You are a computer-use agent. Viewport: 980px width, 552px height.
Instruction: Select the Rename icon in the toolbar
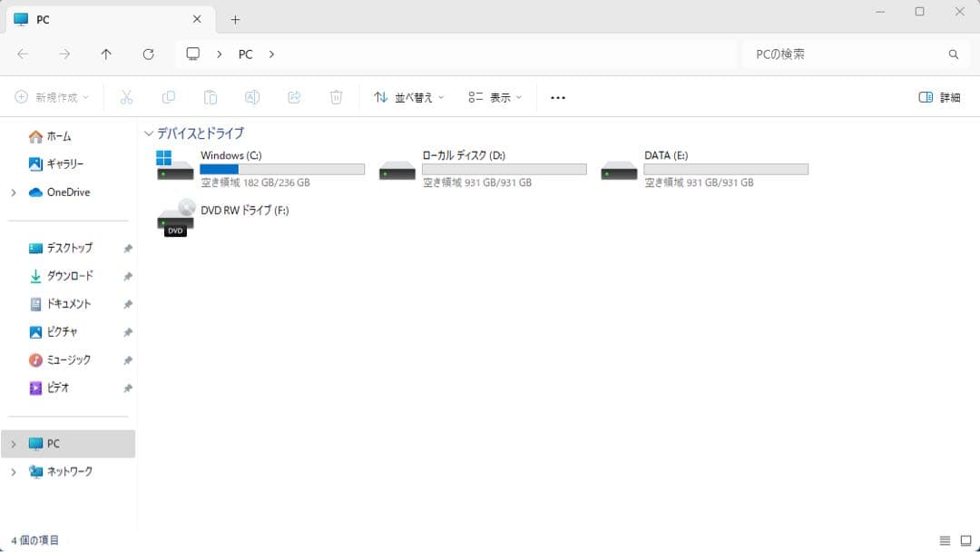252,97
